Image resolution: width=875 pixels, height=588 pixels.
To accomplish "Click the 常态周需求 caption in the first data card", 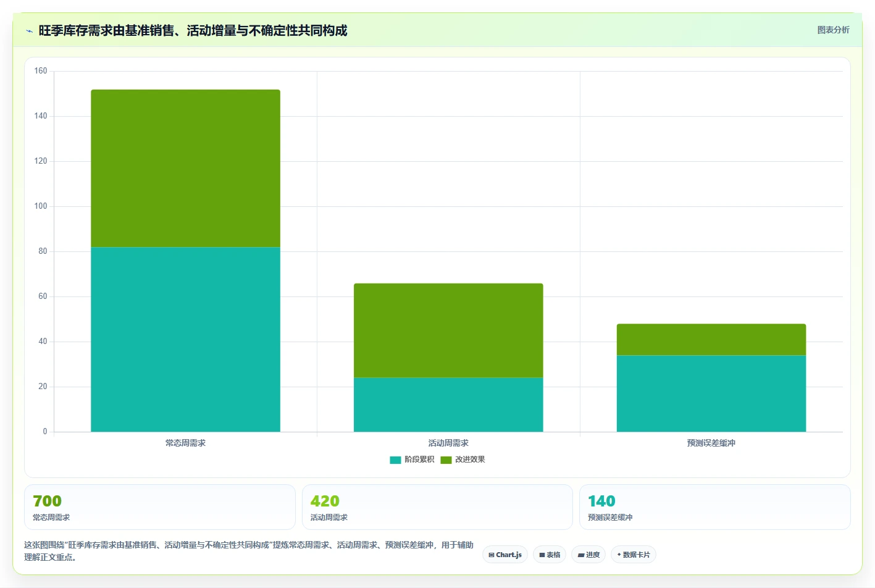I will (51, 518).
